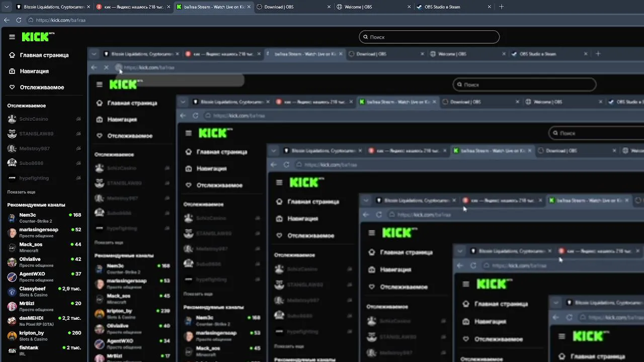
Task: Click the green KICK logo
Action: tap(38, 37)
